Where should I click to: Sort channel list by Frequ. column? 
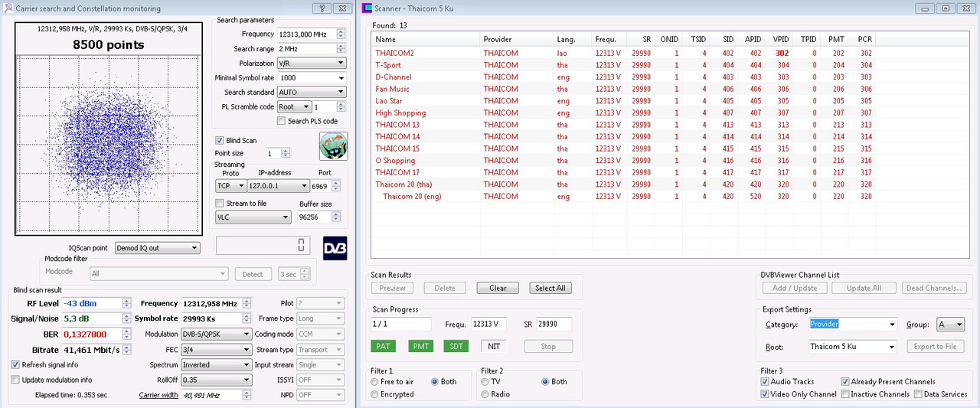tap(608, 39)
